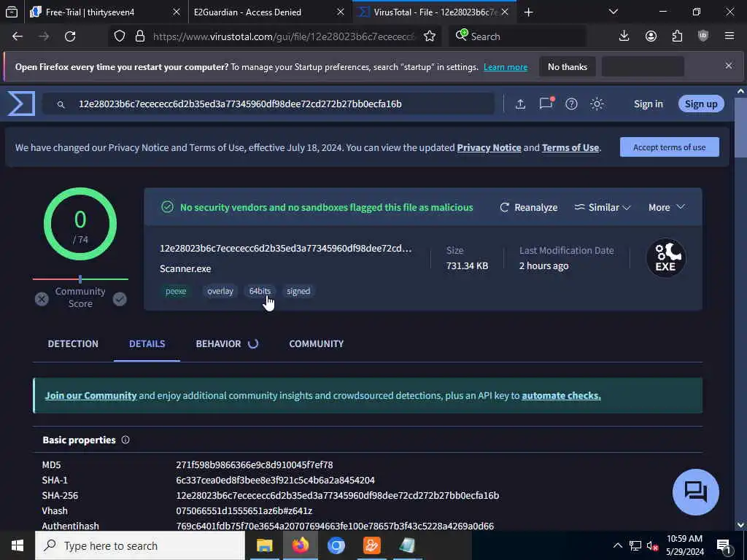The height and width of the screenshot is (560, 747).
Task: Open the Windows notification center
Action: [x=724, y=545]
